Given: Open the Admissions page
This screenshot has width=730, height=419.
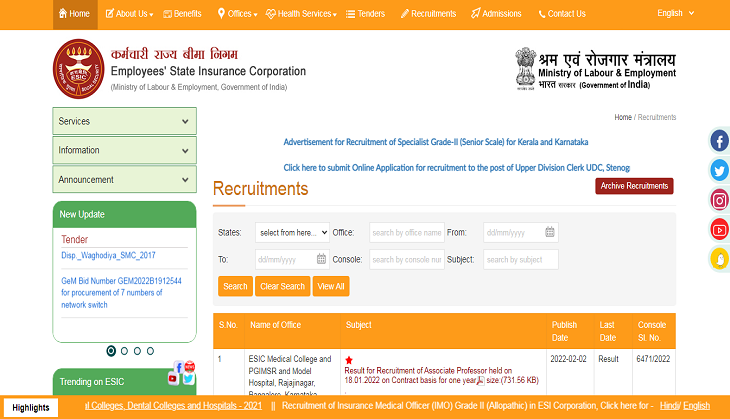Looking at the screenshot, I should coord(496,14).
